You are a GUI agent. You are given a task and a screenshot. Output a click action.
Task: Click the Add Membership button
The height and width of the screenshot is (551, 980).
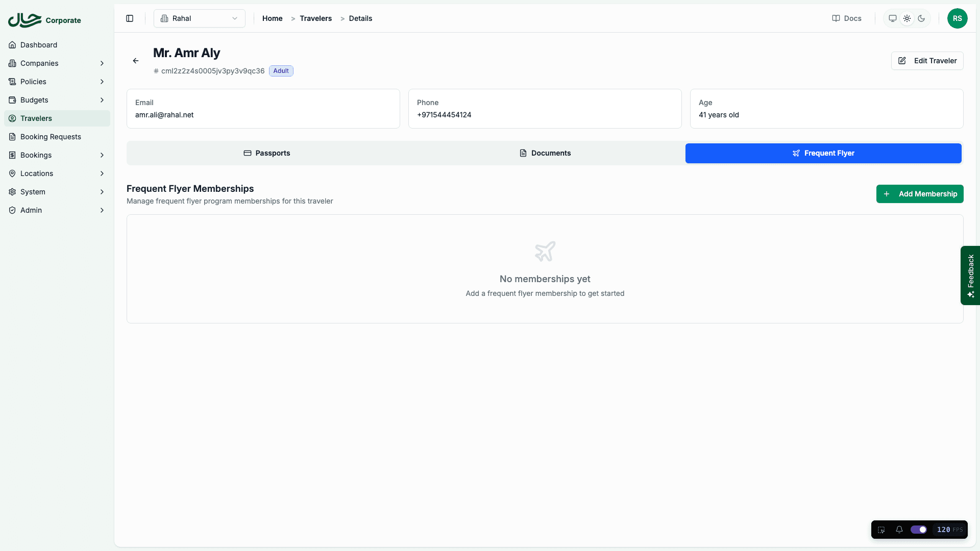coord(920,194)
